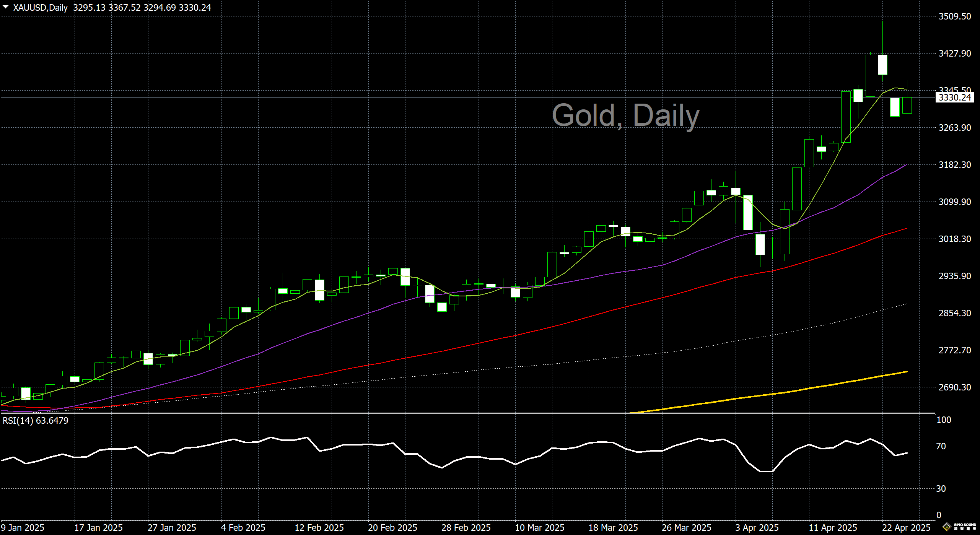Image resolution: width=980 pixels, height=535 pixels.
Task: Click date label 22 Apr 2025
Action: tap(907, 528)
